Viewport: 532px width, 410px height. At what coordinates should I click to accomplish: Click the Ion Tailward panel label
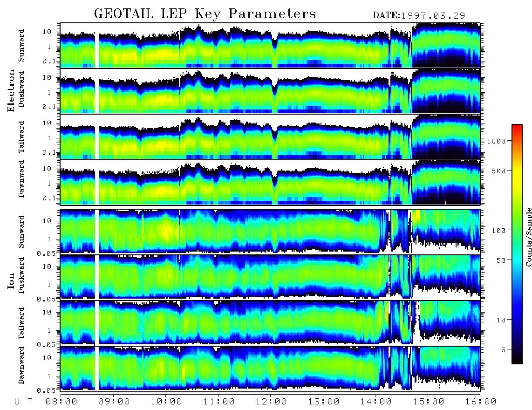21,323
